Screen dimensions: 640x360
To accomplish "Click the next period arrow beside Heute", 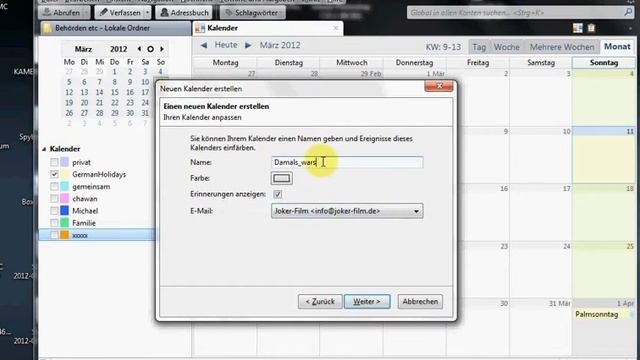I will (x=248, y=45).
